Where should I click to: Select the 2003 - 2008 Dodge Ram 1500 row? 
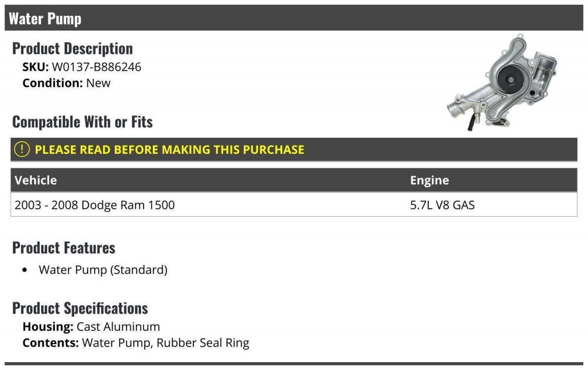[x=294, y=204]
